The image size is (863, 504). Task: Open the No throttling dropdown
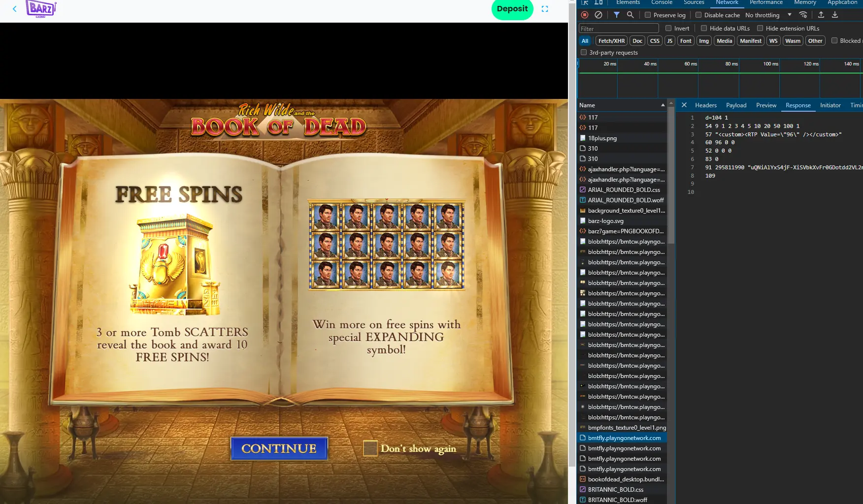coord(768,15)
